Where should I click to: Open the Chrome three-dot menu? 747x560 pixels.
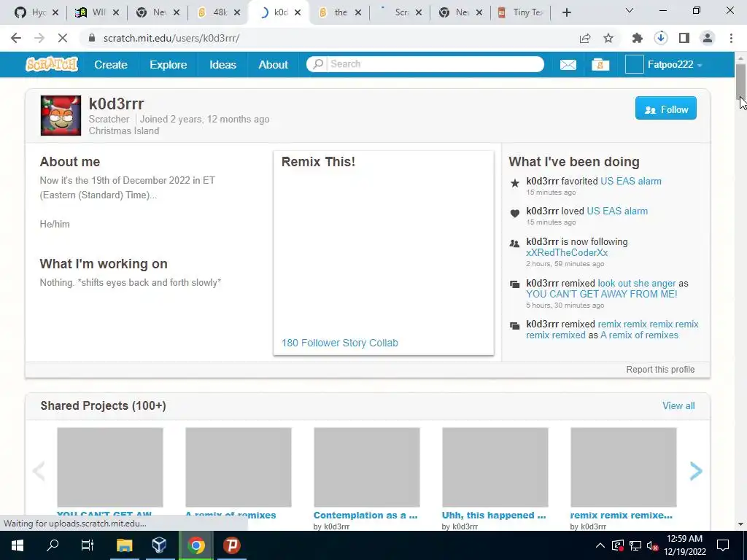(x=731, y=38)
